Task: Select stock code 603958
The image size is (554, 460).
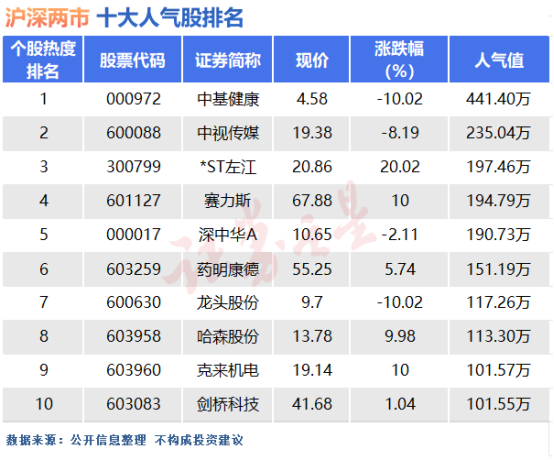Action: (134, 336)
